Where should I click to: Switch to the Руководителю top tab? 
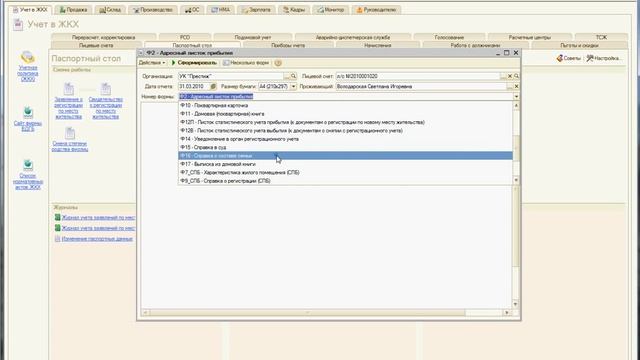376,10
